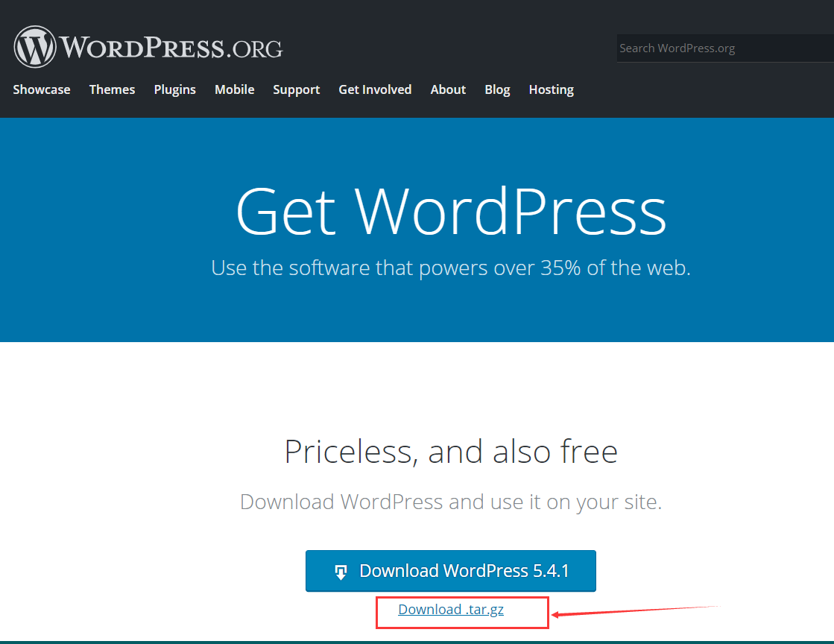The image size is (834, 644).
Task: Open the Support page
Action: pos(297,90)
